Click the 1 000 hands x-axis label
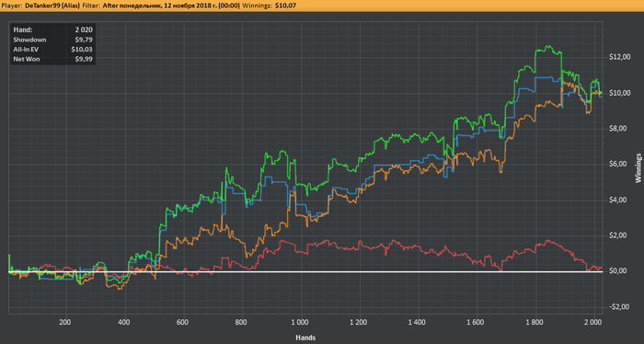Viewport: 644px width, 344px height. [300, 322]
